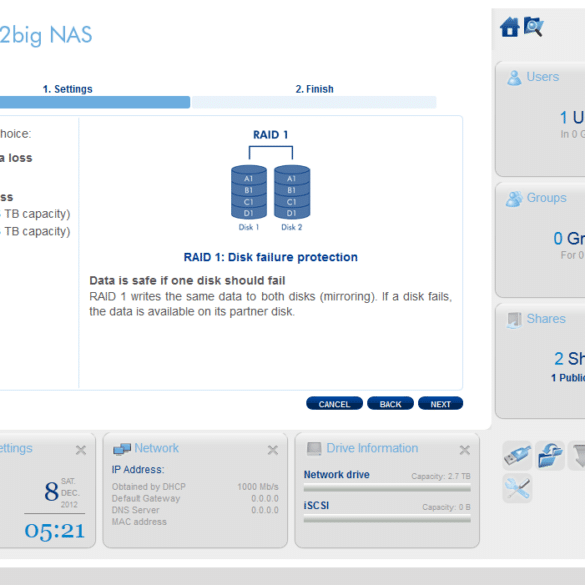Screen dimensions: 585x585
Task: Open the USB external ports icon
Action: point(517,456)
